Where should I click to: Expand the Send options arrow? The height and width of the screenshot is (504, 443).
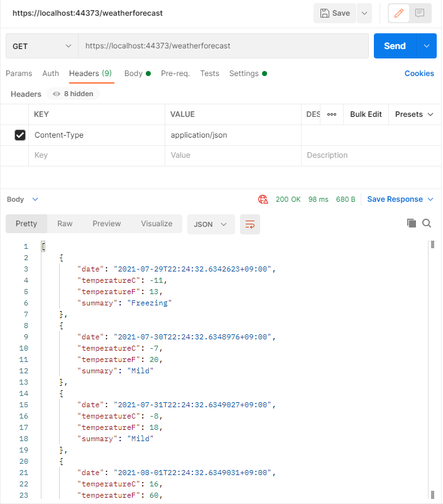click(427, 46)
